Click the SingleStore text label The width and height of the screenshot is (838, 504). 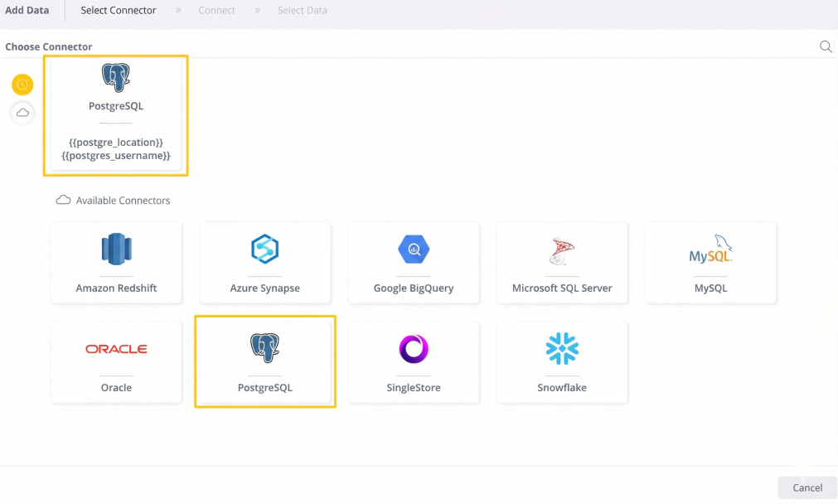[x=414, y=387]
